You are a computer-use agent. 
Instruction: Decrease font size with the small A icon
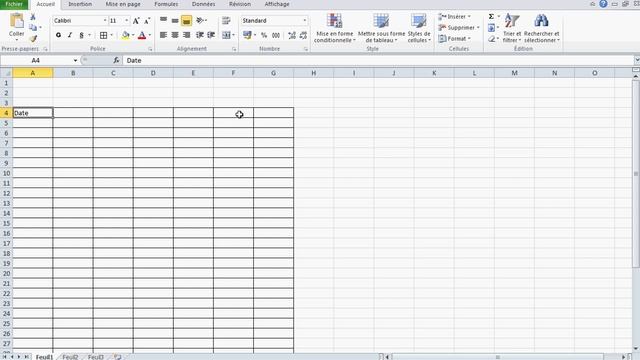click(x=147, y=20)
